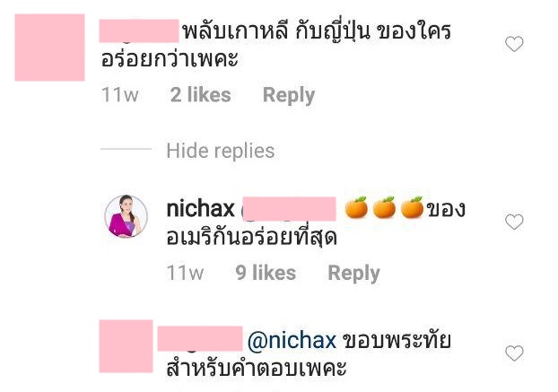Open the nichax username in bold
The image size is (558, 392).
pyautogui.click(x=200, y=208)
